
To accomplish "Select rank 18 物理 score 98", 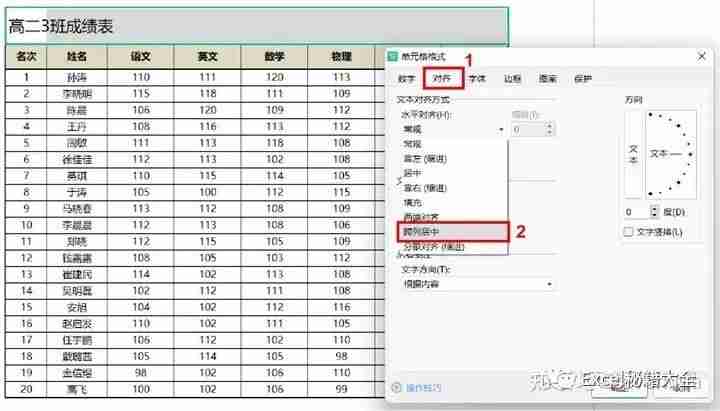I will [x=341, y=356].
